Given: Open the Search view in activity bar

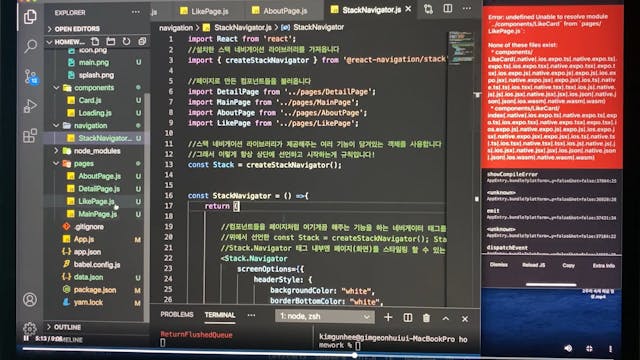Looking at the screenshot, I should pos(30,46).
